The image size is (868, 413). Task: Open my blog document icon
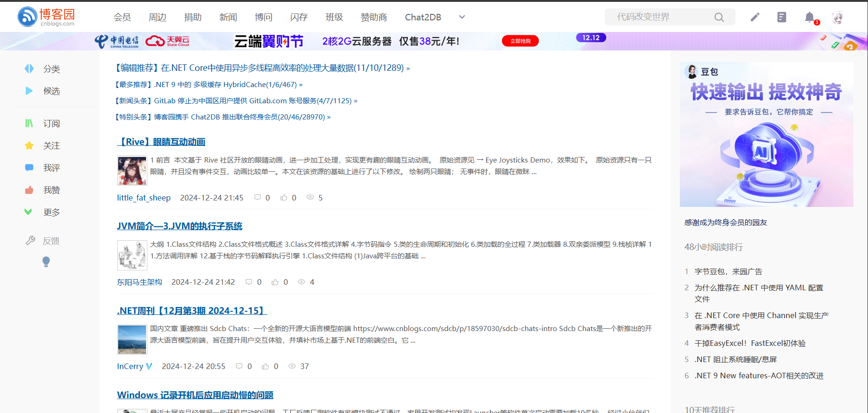coord(781,17)
